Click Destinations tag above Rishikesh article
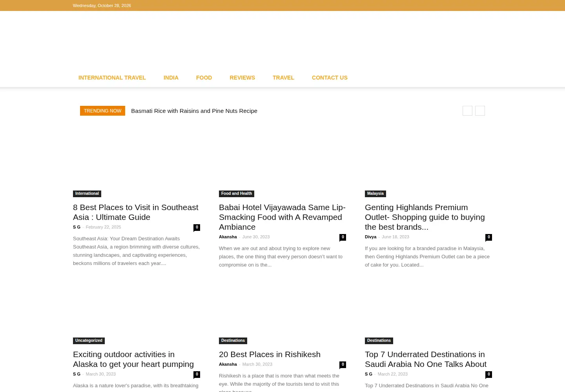 click(233, 341)
